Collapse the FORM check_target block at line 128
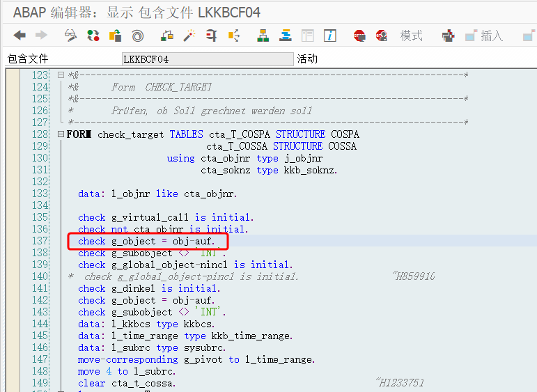This screenshot has width=537, height=392. pos(61,134)
